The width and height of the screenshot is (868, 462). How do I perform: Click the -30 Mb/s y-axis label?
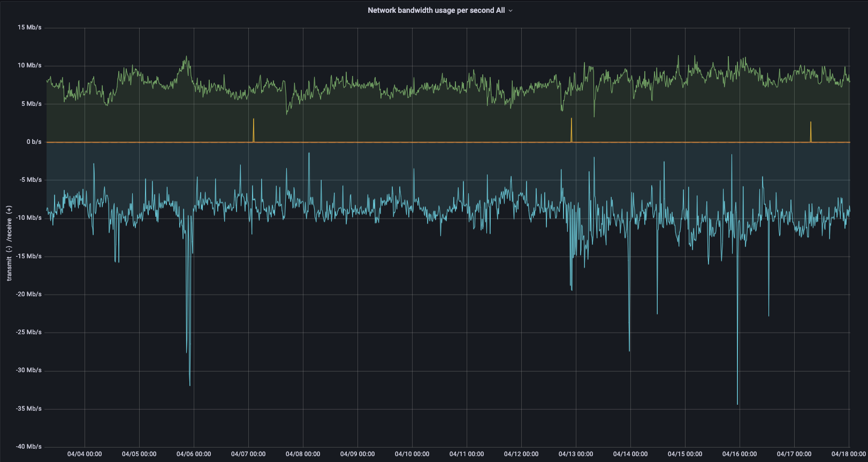pos(29,370)
